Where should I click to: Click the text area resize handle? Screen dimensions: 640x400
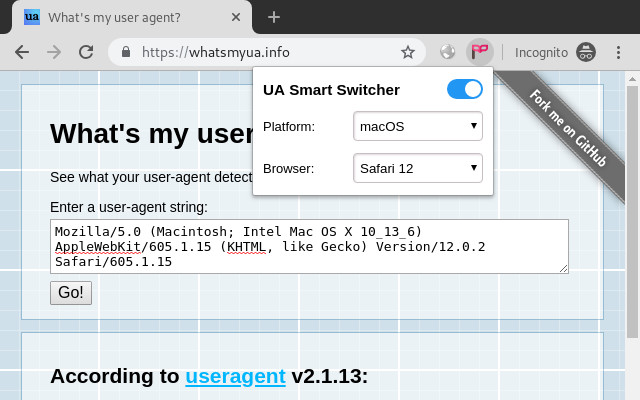(564, 269)
